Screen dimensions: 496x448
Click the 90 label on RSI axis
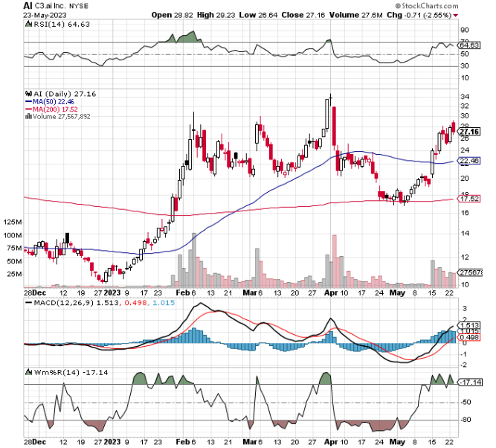(x=465, y=31)
